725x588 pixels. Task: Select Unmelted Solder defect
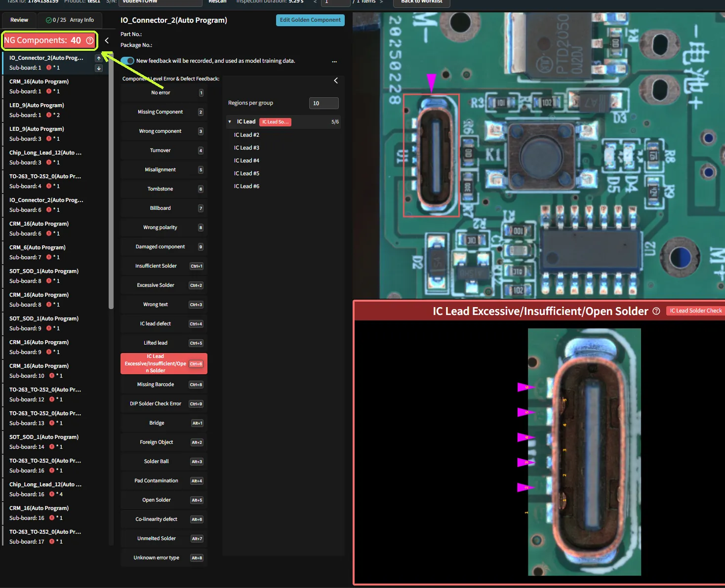[164, 539]
